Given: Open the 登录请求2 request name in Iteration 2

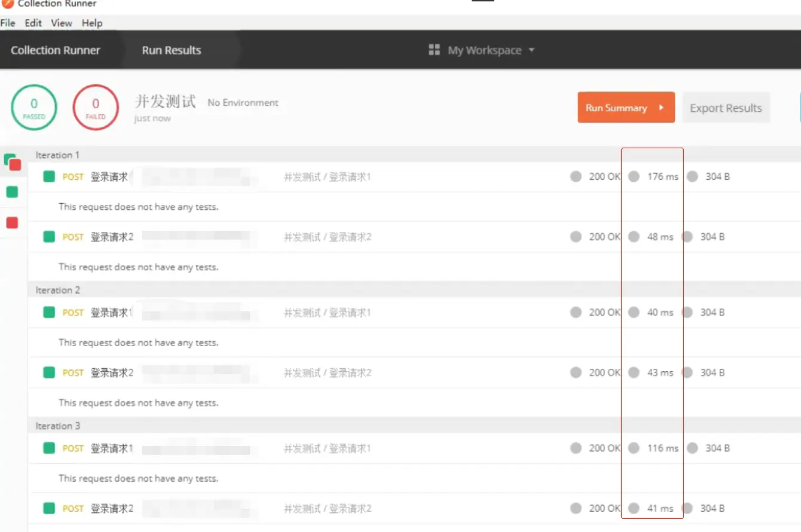Looking at the screenshot, I should point(112,372).
